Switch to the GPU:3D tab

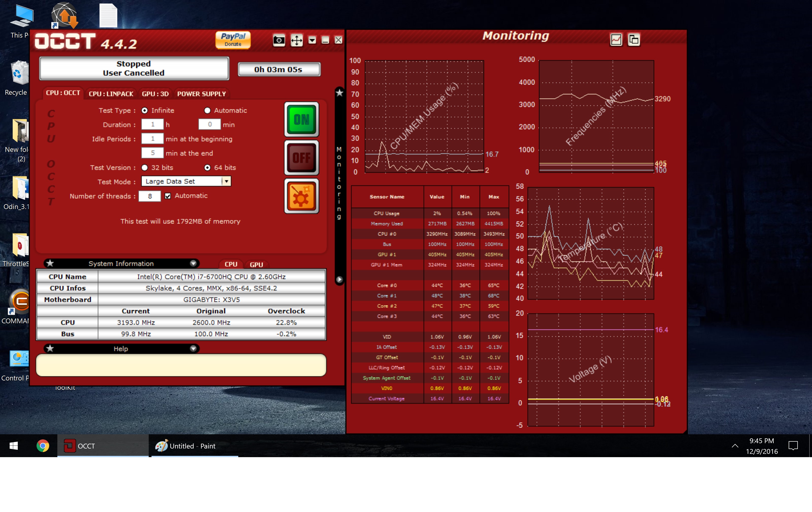pyautogui.click(x=155, y=94)
